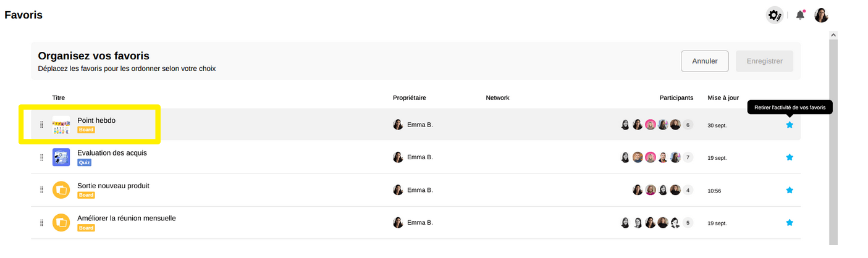Click the drag handle for Améliorer la réunion mensuelle

pos(41,223)
